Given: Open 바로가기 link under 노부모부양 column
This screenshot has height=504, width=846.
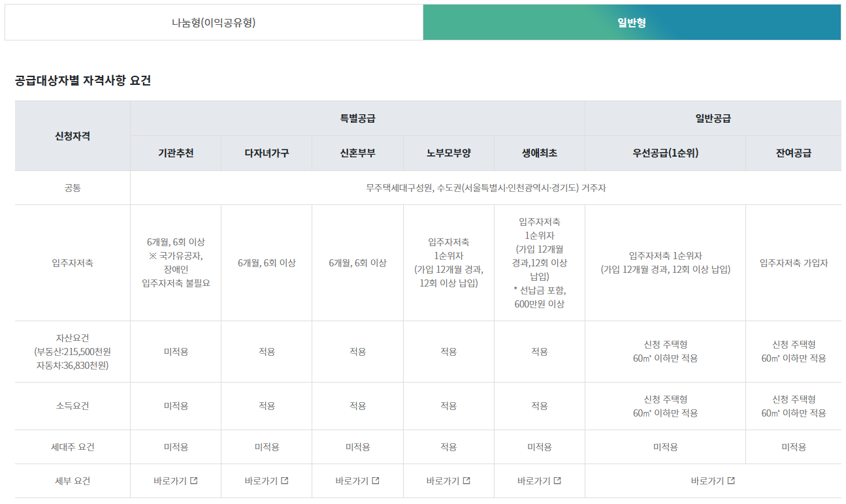Looking at the screenshot, I should coord(448,481).
